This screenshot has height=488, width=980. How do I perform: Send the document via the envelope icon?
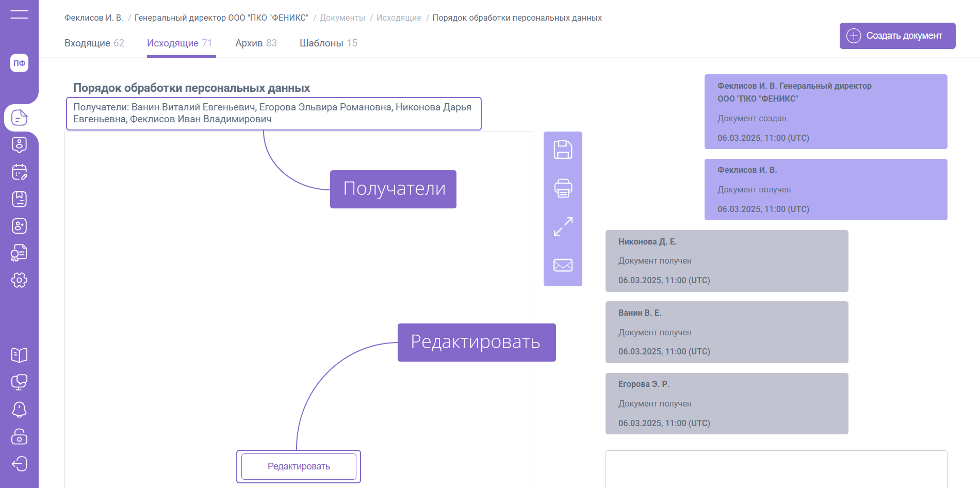(563, 265)
